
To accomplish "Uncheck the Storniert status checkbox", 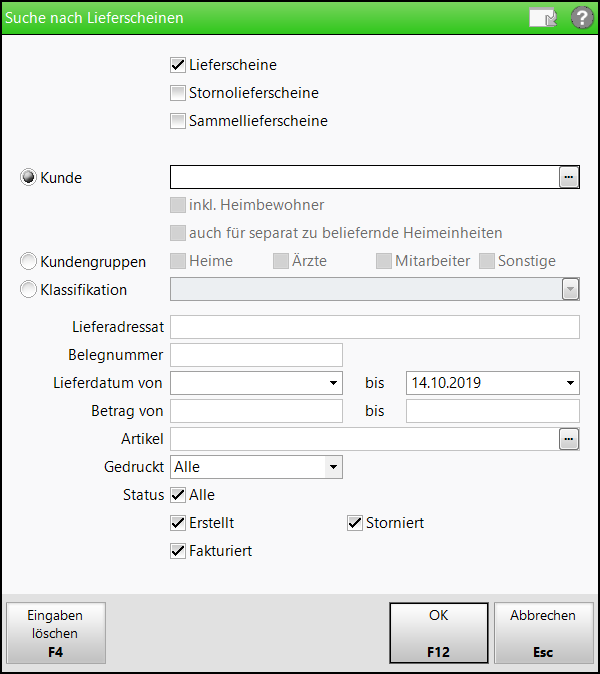I will tap(355, 523).
